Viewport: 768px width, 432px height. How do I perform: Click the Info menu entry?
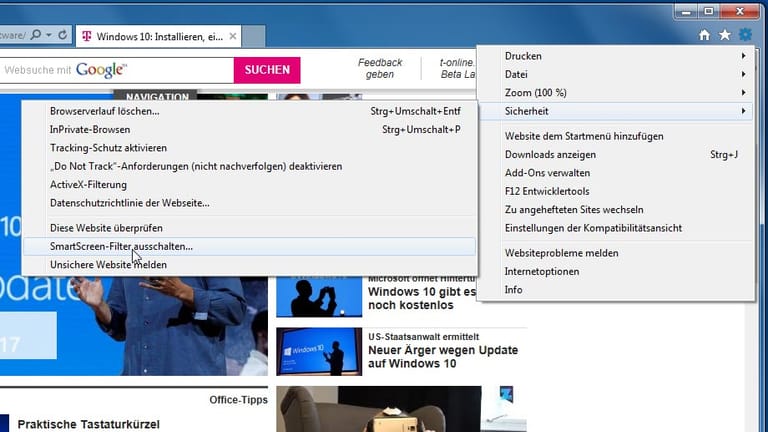click(617, 290)
